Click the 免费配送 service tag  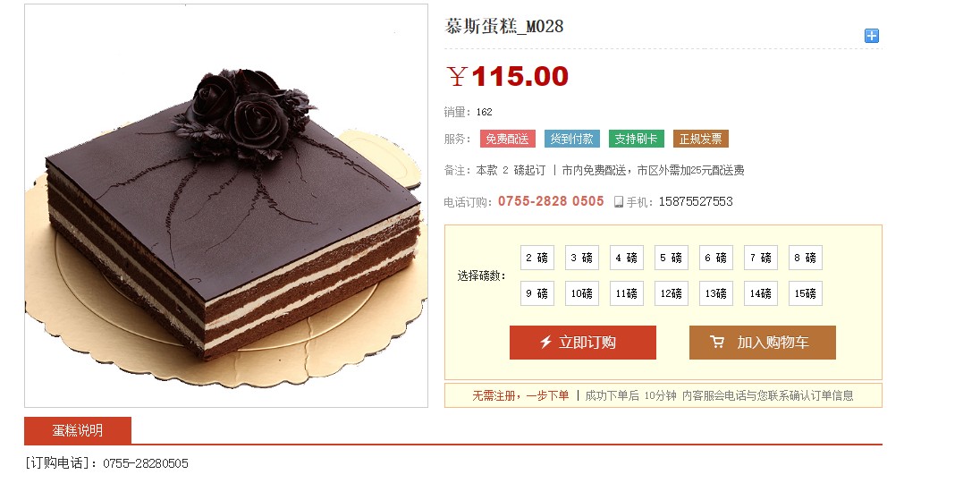(x=508, y=139)
